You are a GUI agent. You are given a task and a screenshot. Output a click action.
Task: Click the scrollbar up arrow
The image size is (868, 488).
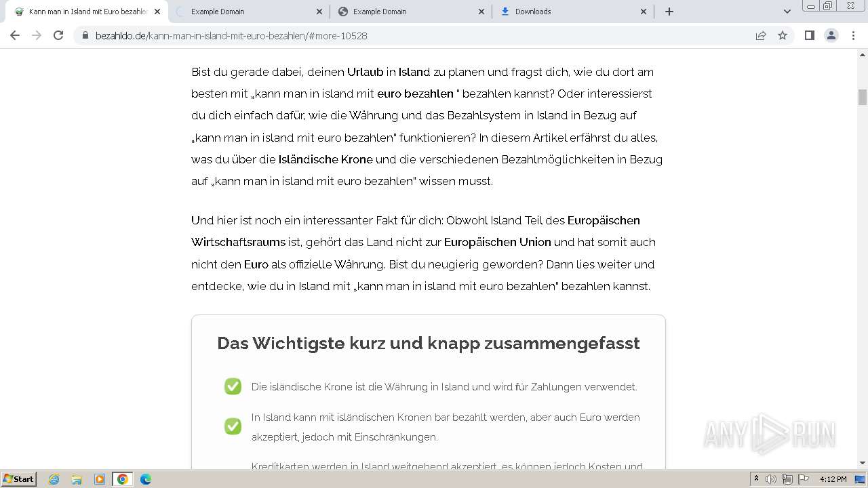point(863,54)
